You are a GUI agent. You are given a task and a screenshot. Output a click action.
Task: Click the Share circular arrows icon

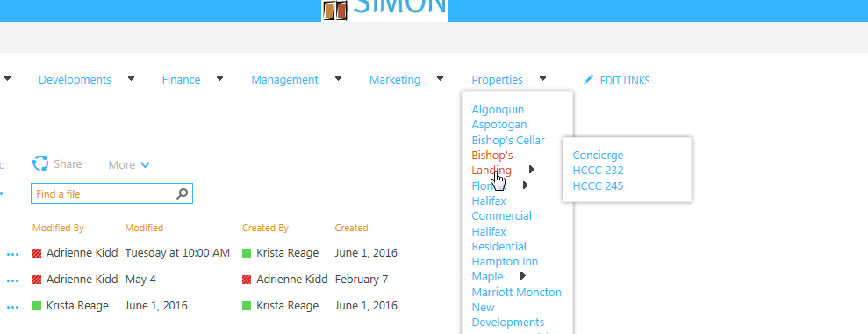[39, 163]
